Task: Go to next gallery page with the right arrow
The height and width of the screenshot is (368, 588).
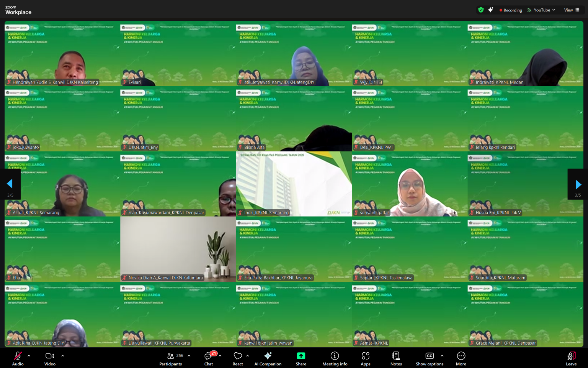Action: coord(578,184)
